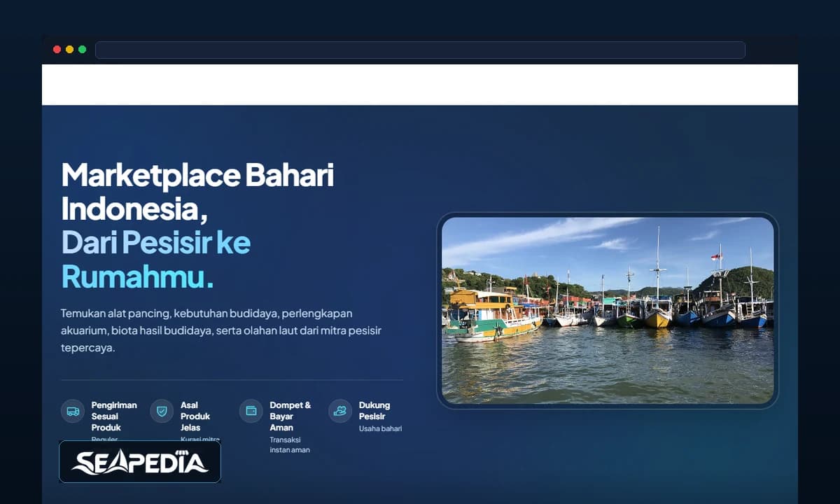Click the 'Usaha bahari' caption
The image size is (840, 504).
[380, 428]
